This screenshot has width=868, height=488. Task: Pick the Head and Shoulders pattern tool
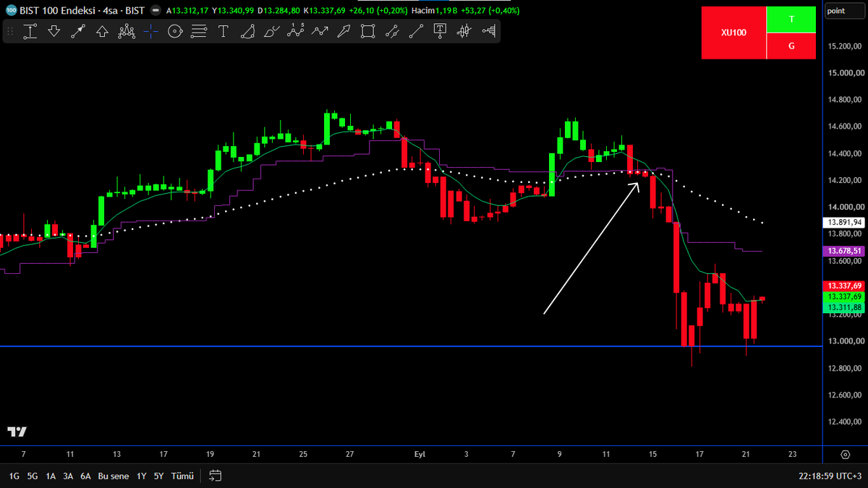pyautogui.click(x=127, y=31)
